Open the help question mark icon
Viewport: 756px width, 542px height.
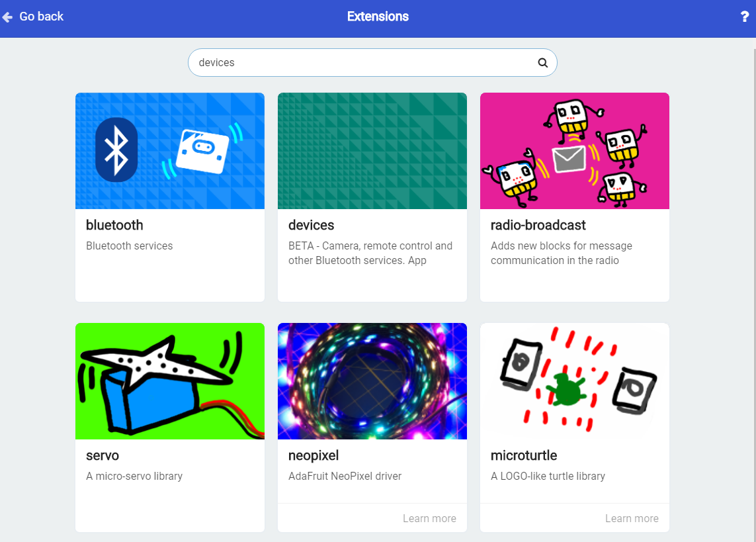tap(745, 17)
